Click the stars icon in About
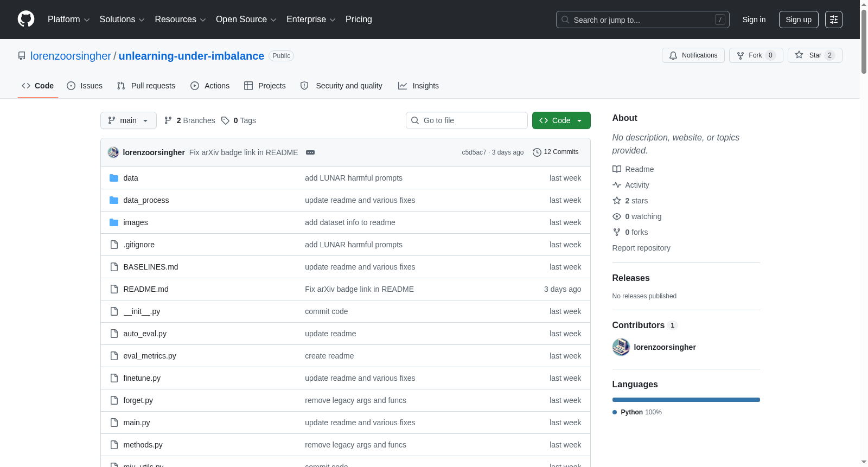The width and height of the screenshot is (868, 467). pos(617,201)
